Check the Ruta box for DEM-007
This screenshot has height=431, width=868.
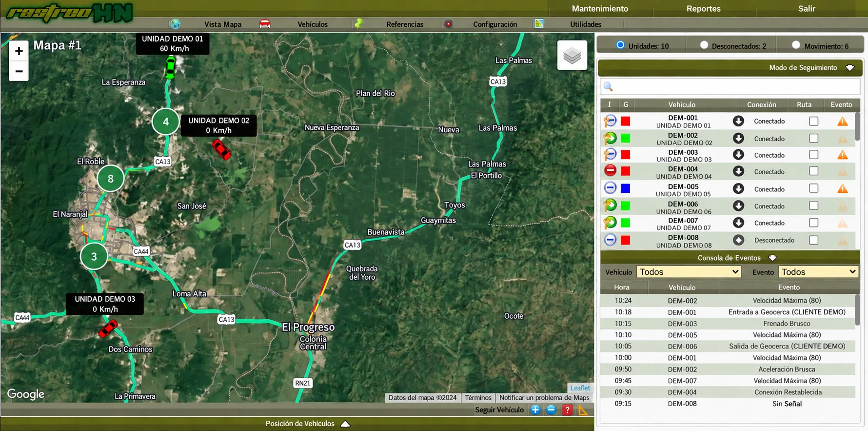(813, 223)
